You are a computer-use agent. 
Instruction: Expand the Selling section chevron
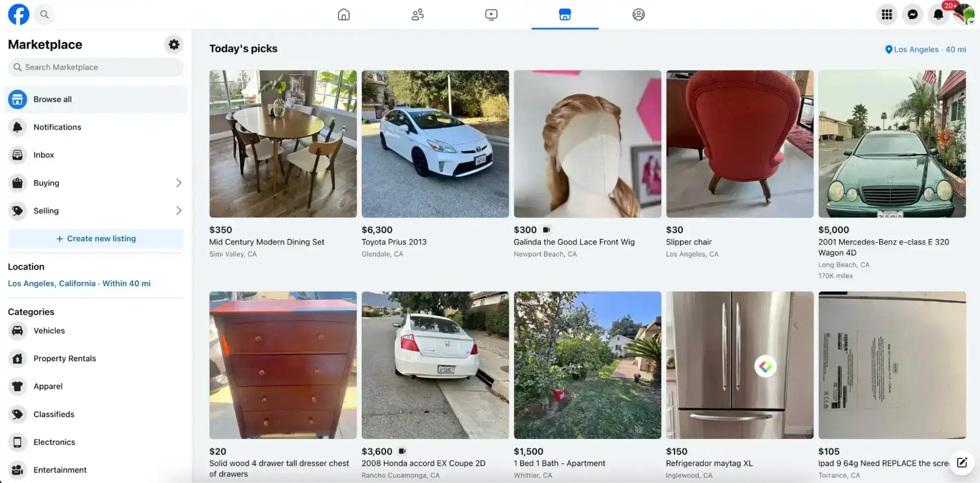pos(179,210)
